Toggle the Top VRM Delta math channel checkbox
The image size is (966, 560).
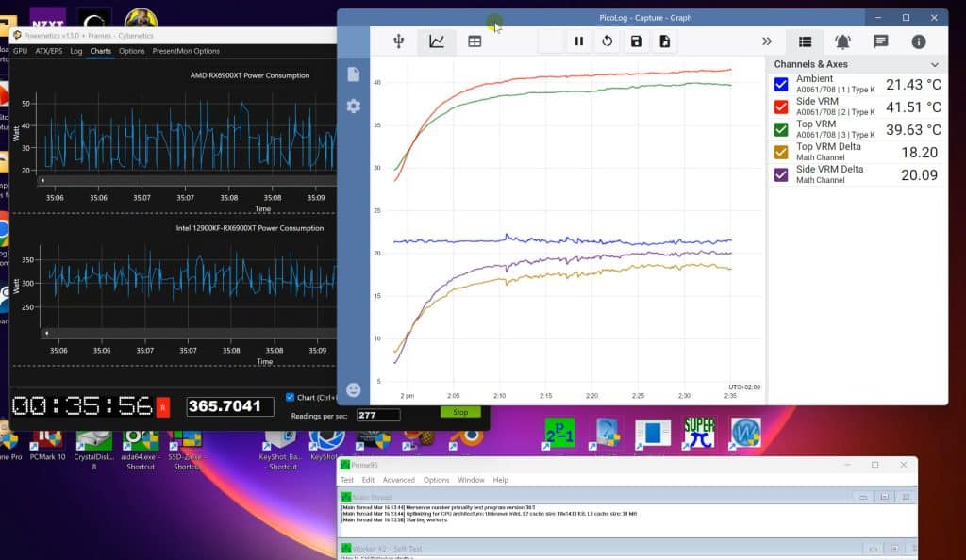click(x=780, y=152)
